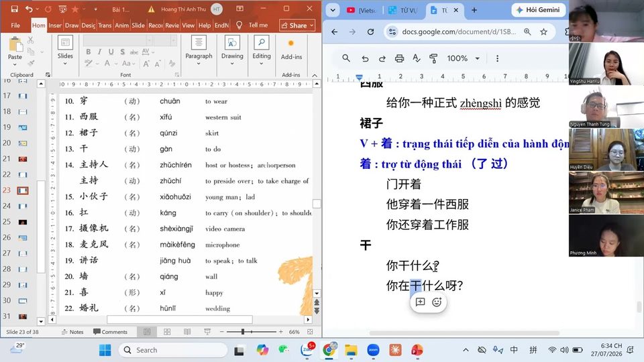
Task: Open ribbon display options in PowerPoint
Action: click(x=240, y=9)
